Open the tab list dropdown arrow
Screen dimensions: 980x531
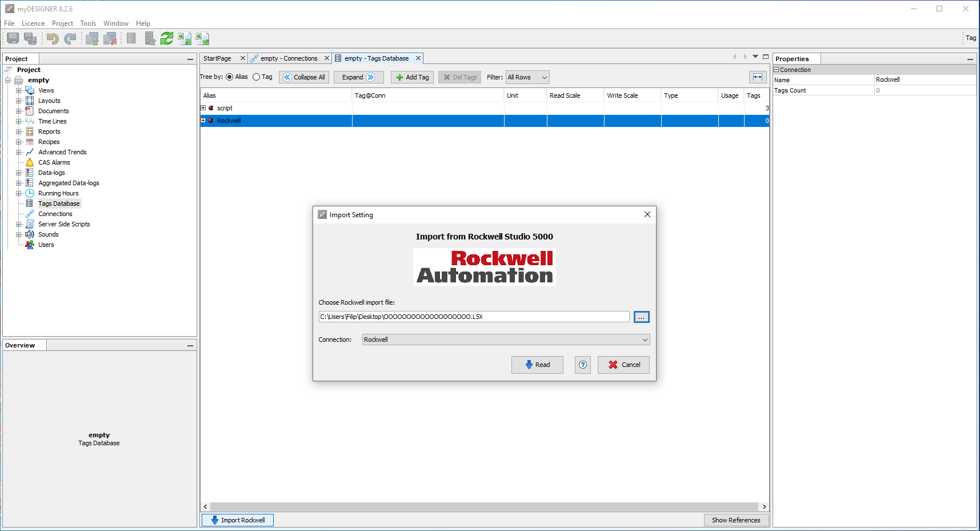tap(755, 57)
